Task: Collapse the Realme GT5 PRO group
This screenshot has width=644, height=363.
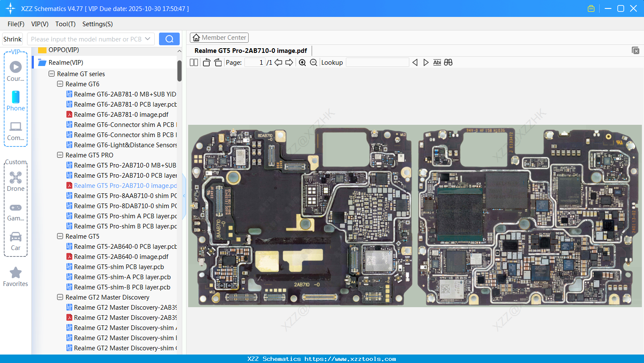Action: pyautogui.click(x=60, y=155)
